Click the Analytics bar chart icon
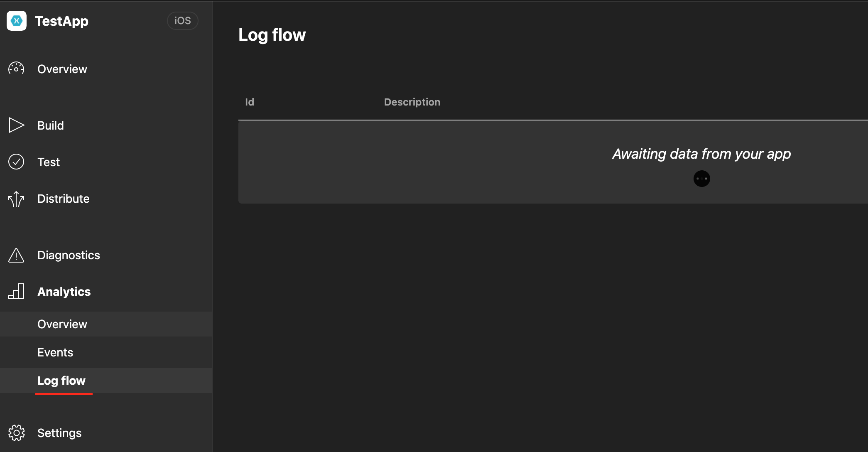 click(x=16, y=291)
